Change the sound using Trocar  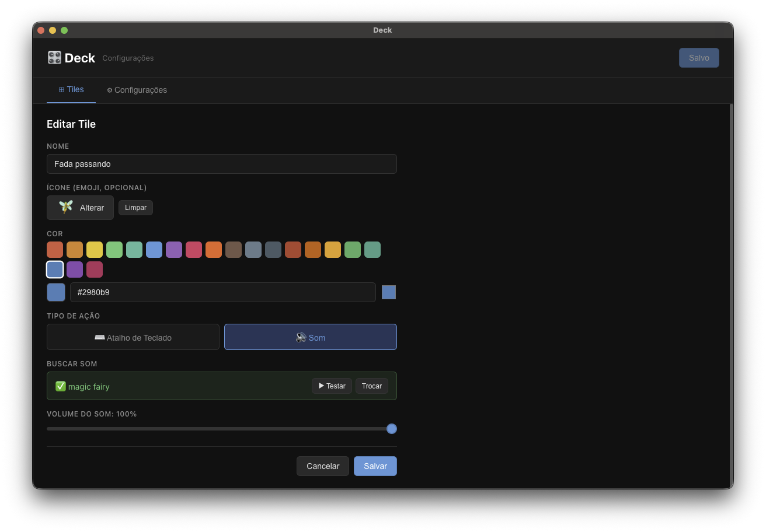tap(372, 386)
